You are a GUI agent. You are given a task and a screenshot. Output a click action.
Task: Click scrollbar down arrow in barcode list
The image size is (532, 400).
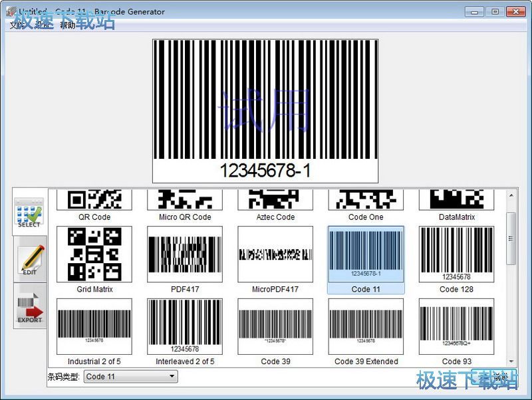point(511,361)
